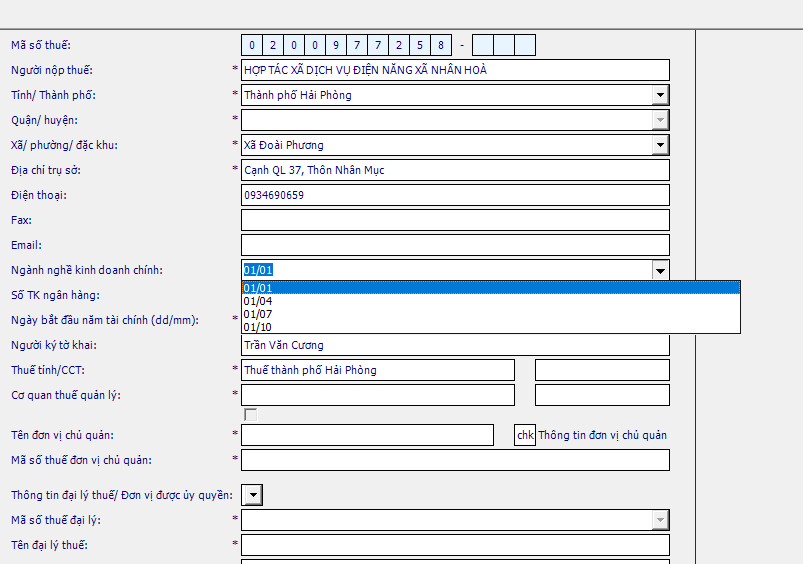
Task: Select the highlighted 01/01 list option
Action: (x=490, y=288)
